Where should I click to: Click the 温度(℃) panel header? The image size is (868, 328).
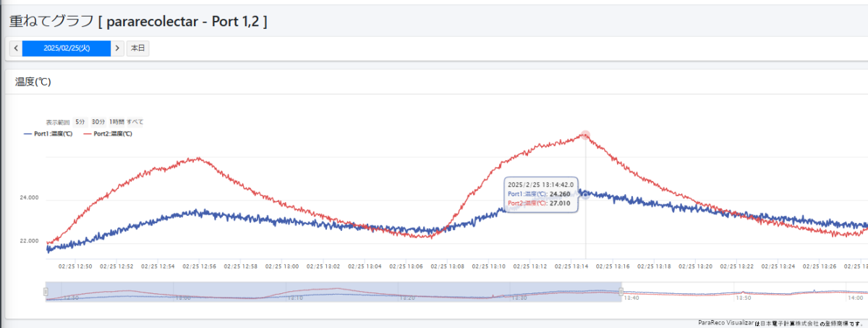(33, 82)
